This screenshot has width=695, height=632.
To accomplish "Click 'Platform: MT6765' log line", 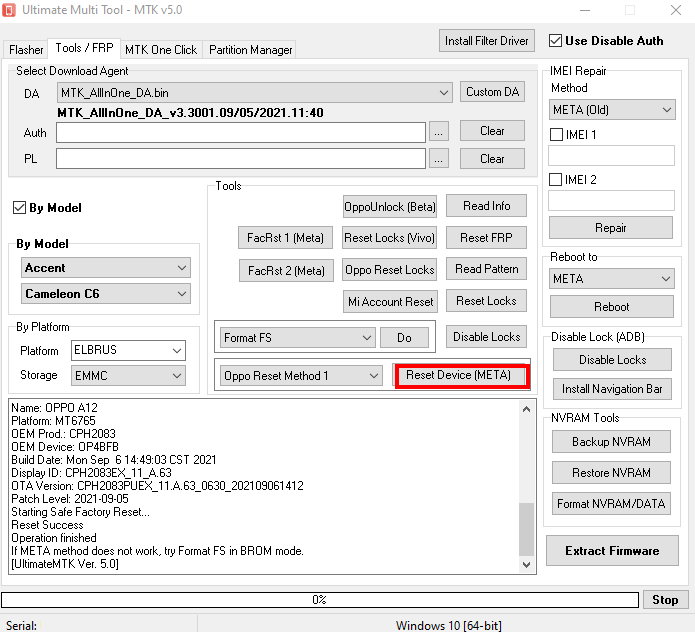I will click(x=53, y=421).
